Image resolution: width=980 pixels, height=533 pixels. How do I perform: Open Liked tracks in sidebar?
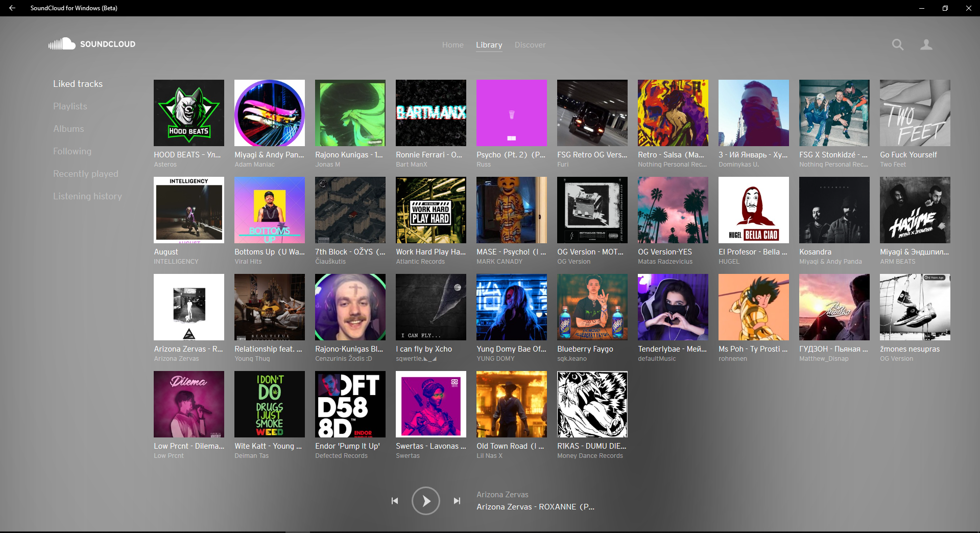(x=78, y=84)
